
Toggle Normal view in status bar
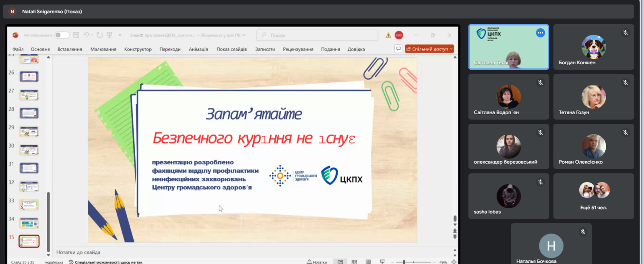pyautogui.click(x=340, y=262)
